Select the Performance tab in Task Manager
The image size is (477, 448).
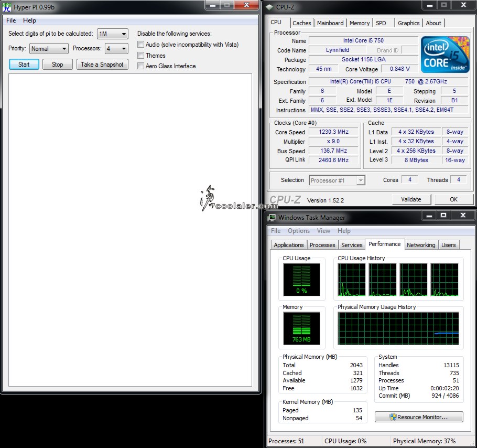pyautogui.click(x=385, y=244)
